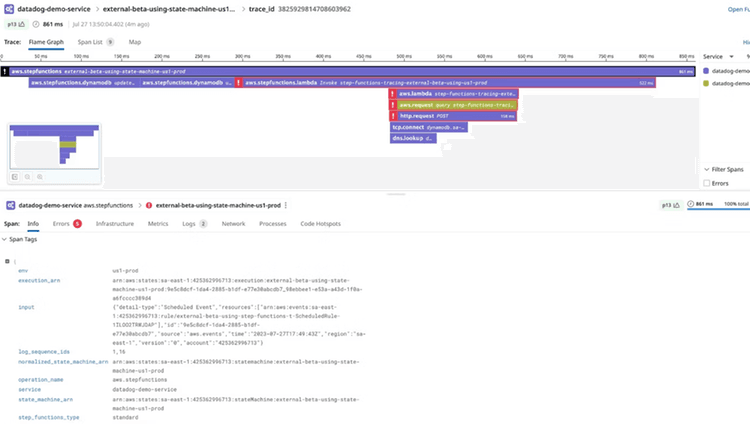Click the input tag key

[x=26, y=307]
